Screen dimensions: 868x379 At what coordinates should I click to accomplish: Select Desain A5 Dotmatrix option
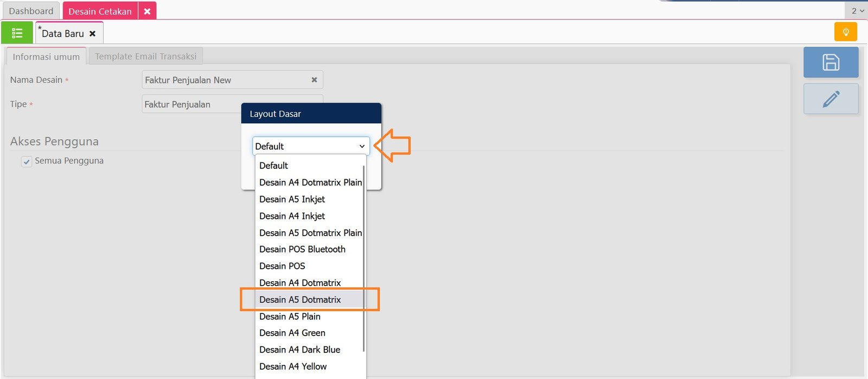coord(300,300)
